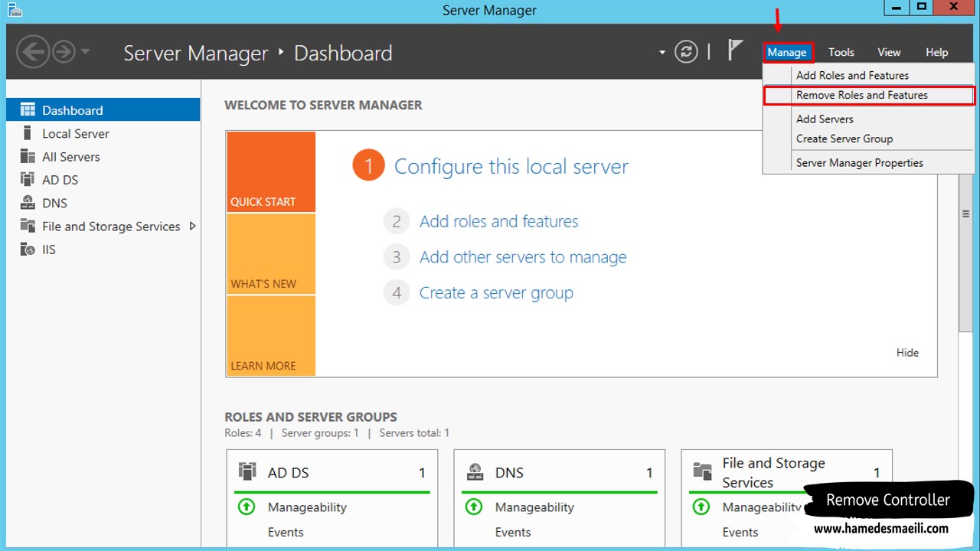Viewport: 980px width, 551px height.
Task: Click the Quick Start tile
Action: coord(271,171)
